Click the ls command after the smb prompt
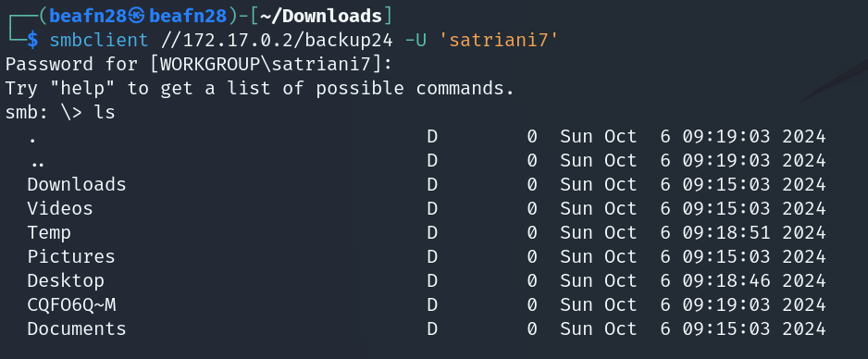Image resolution: width=868 pixels, height=359 pixels. click(105, 112)
